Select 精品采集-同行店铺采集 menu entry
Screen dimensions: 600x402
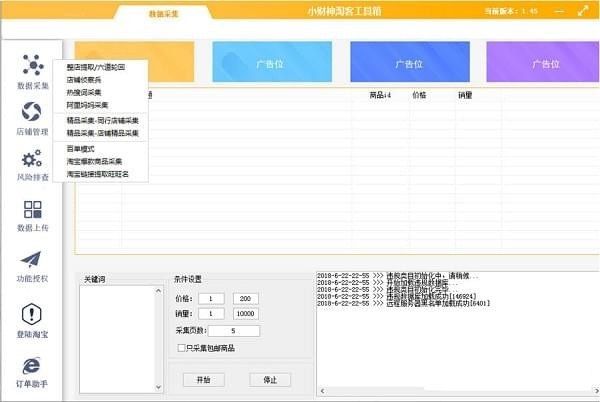click(103, 120)
